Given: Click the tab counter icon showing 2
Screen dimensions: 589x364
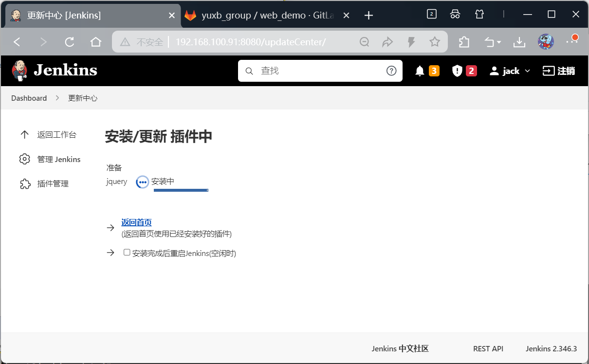Looking at the screenshot, I should (x=431, y=14).
